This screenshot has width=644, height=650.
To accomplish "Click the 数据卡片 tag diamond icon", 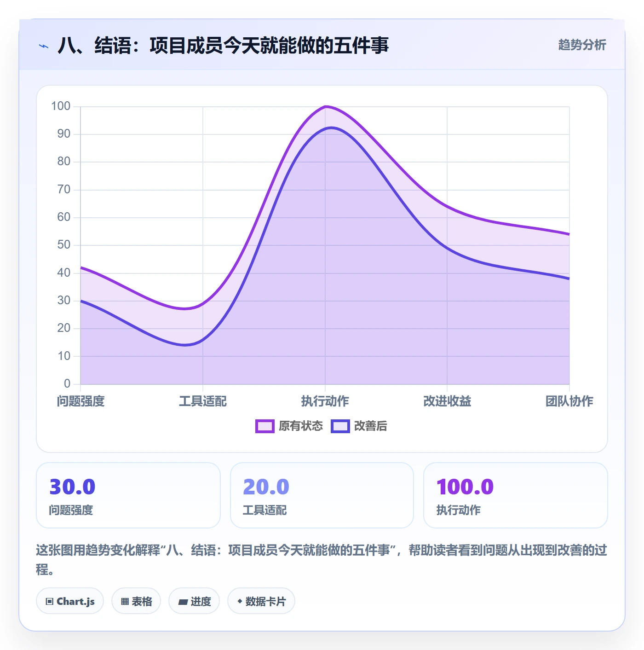I will 240,601.
